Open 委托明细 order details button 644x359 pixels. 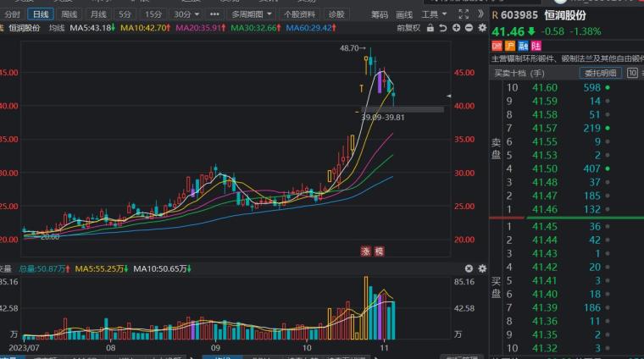click(x=600, y=73)
